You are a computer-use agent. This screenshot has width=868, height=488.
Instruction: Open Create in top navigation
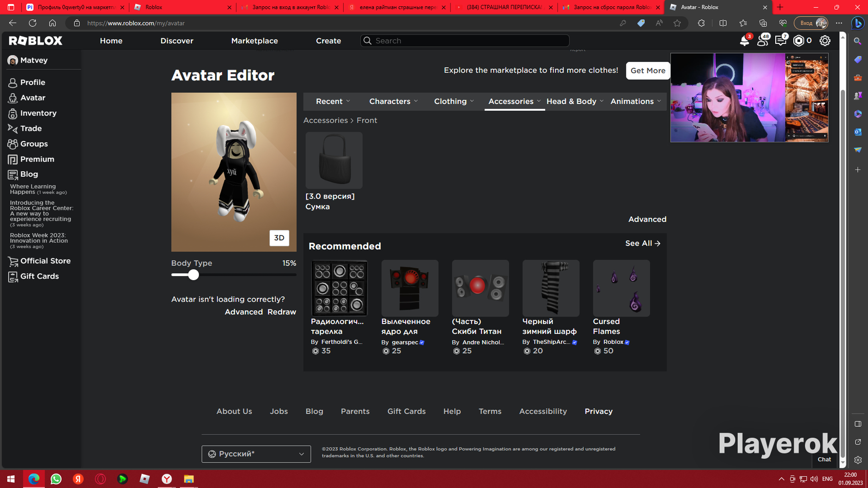coord(329,41)
